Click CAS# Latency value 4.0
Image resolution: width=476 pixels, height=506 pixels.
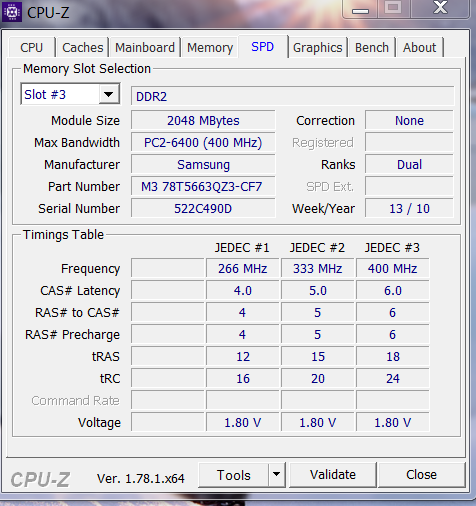tap(243, 290)
